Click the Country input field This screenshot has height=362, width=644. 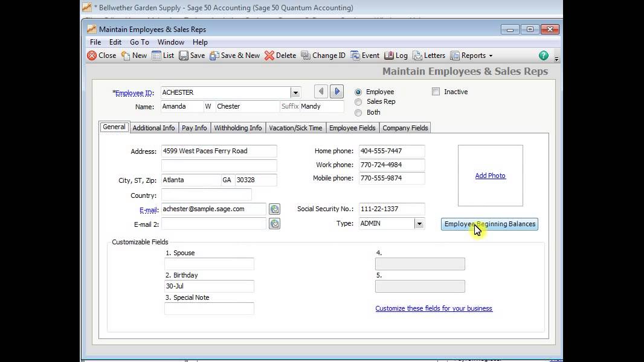[206, 195]
